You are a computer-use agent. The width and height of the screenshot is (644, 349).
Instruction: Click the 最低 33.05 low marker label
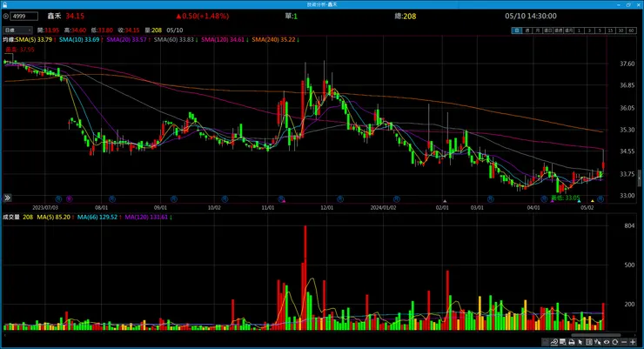pyautogui.click(x=566, y=198)
